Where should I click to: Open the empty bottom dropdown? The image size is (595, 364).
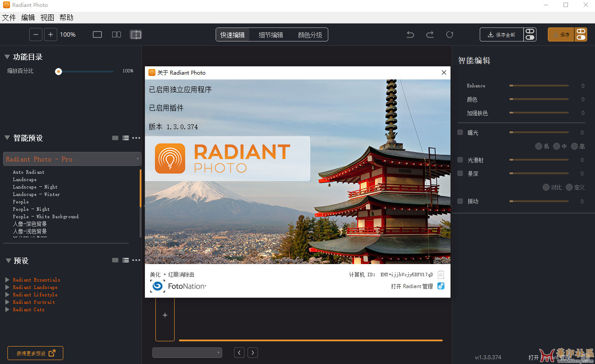[187, 353]
